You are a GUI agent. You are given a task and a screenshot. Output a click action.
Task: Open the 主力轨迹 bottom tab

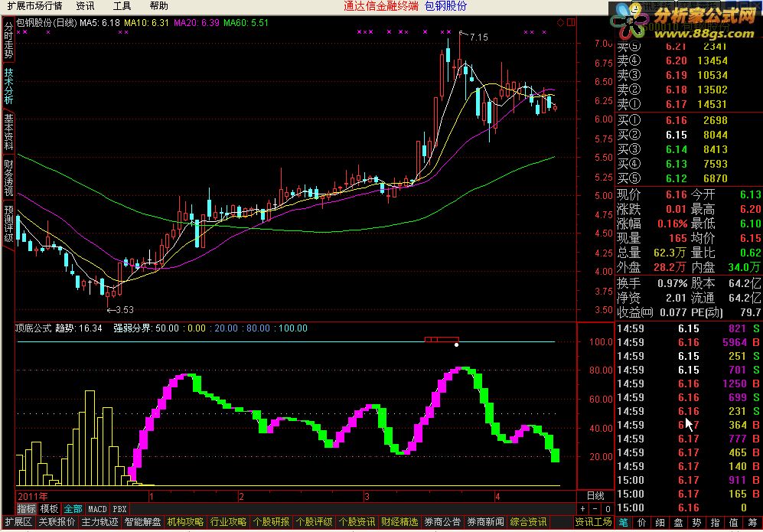pyautogui.click(x=99, y=522)
